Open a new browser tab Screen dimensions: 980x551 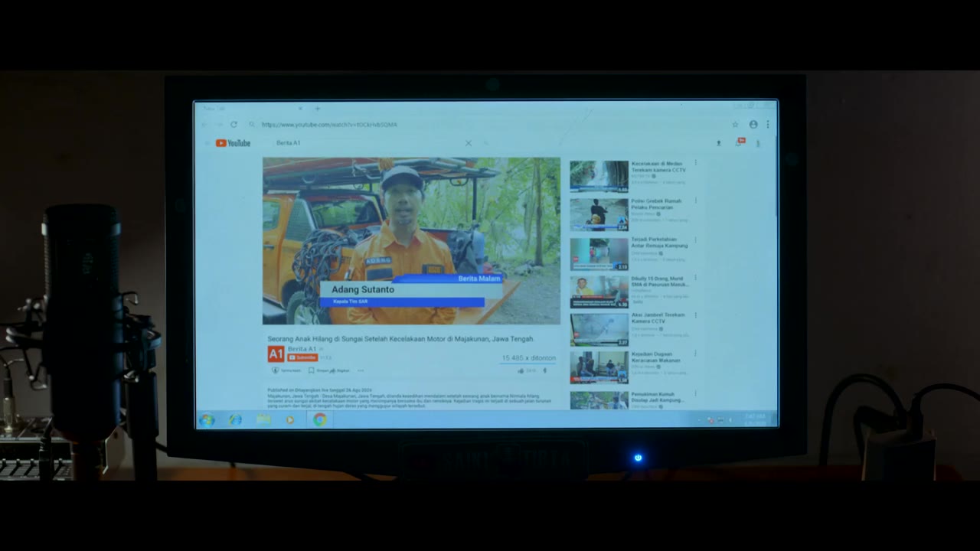317,109
